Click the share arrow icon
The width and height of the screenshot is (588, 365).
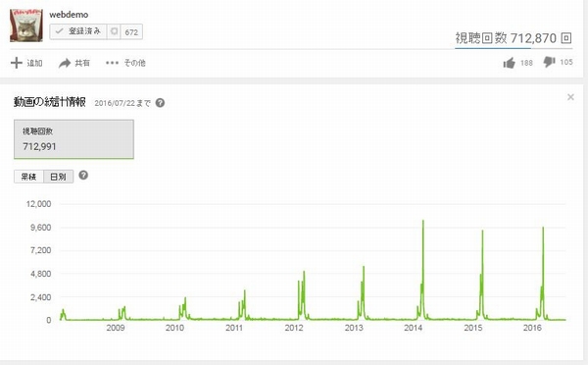(x=65, y=63)
